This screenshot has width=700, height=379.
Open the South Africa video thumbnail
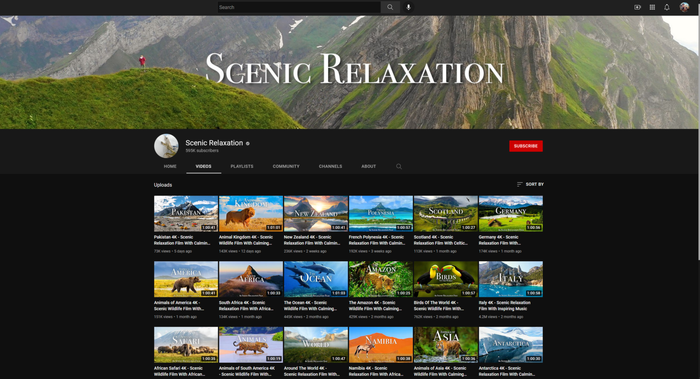coord(251,279)
